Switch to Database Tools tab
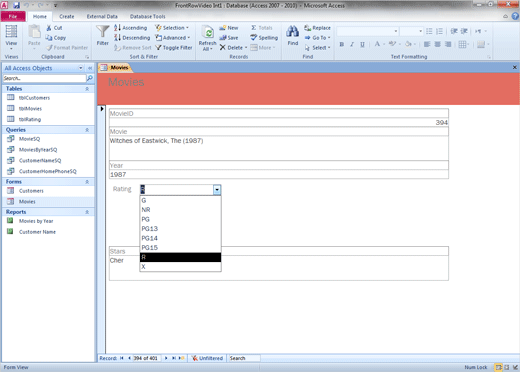The height and width of the screenshot is (372, 520). click(148, 16)
